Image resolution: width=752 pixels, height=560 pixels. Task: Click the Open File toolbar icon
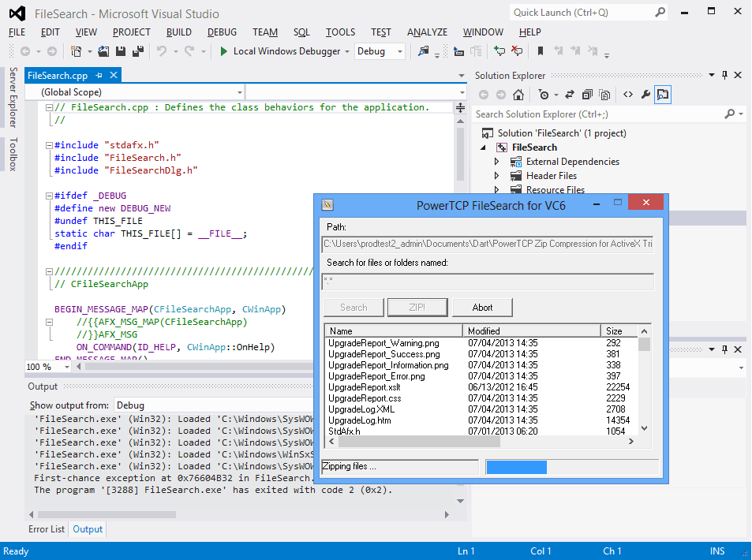[103, 51]
